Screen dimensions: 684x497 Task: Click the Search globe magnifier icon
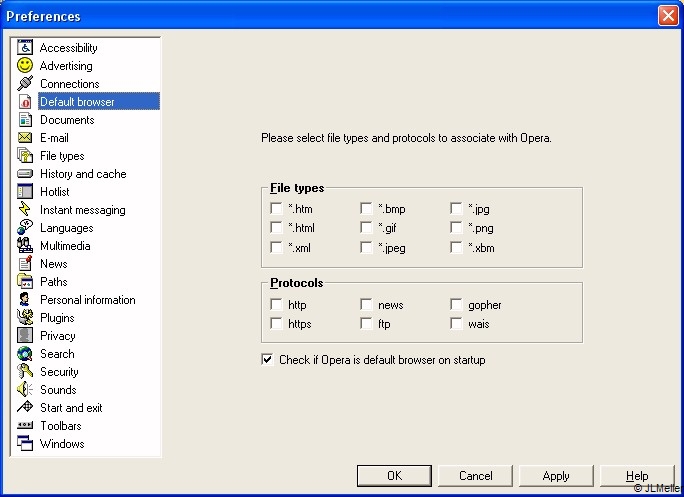tap(25, 353)
